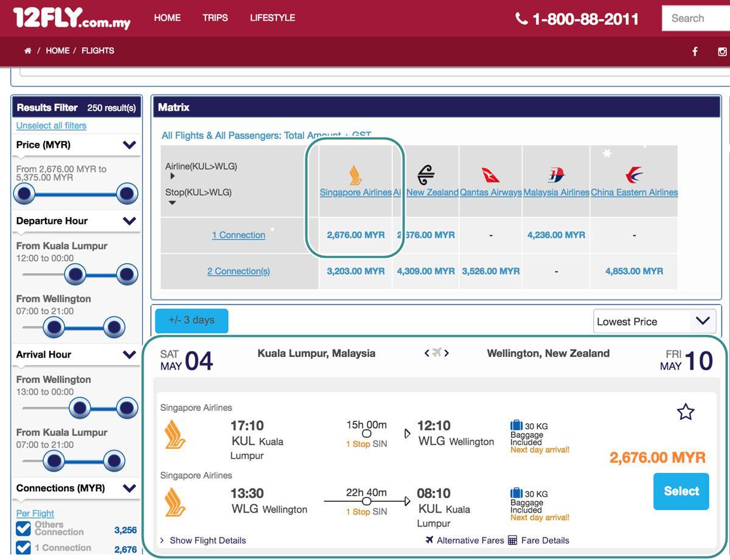The image size is (730, 560).
Task: Toggle the 1 Connection filter checkbox
Action: point(24,548)
